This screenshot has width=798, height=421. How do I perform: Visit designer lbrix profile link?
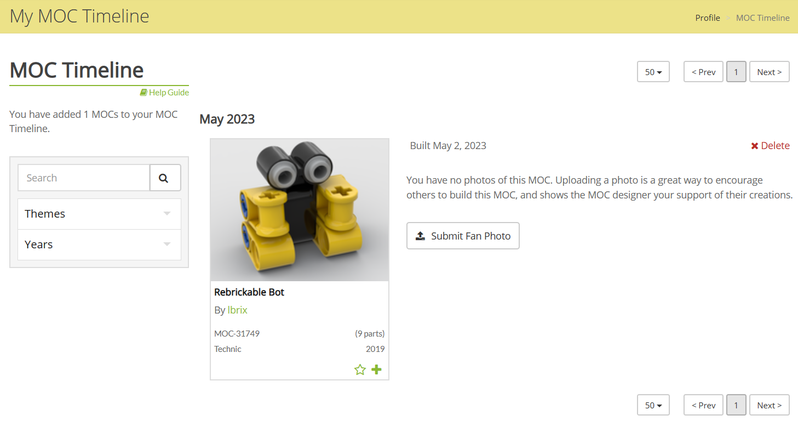tap(237, 310)
